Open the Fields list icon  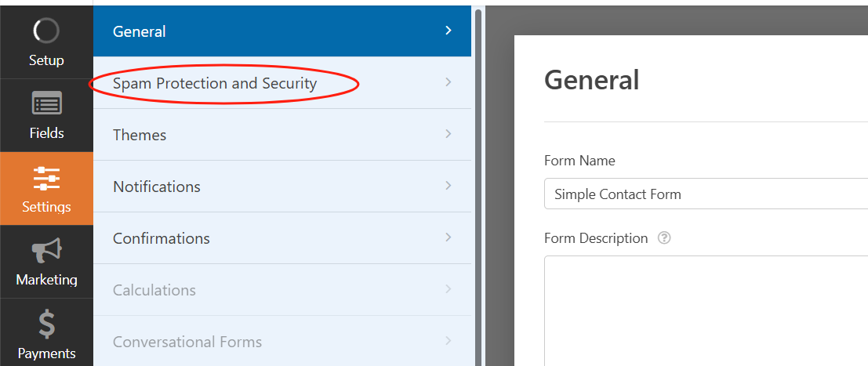coord(46,103)
